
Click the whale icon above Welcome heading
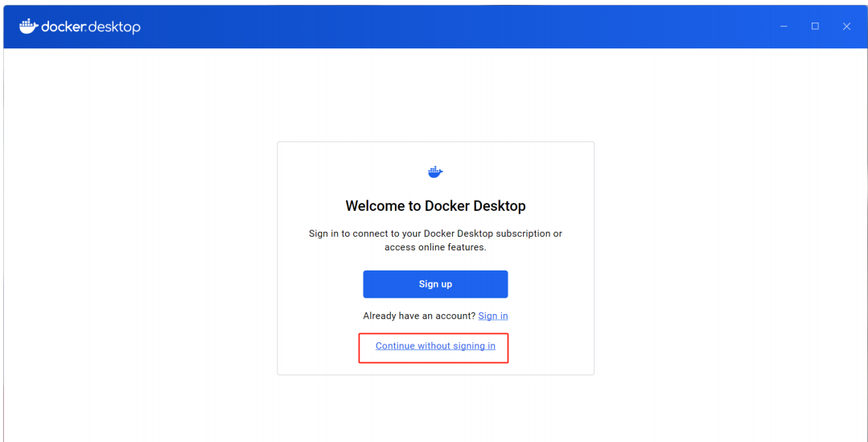tap(435, 171)
